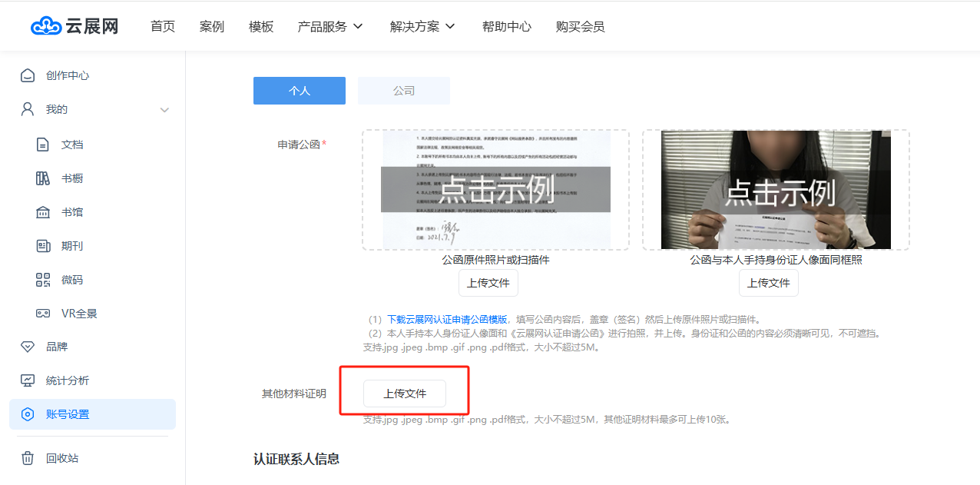
Task: Click the 文档 document icon
Action: pyautogui.click(x=43, y=145)
